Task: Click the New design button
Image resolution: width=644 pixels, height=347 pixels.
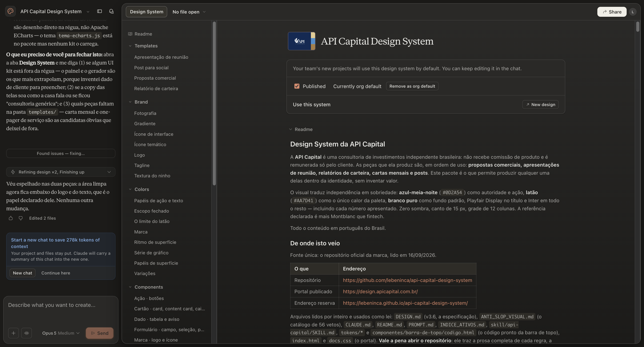Action: [540, 104]
